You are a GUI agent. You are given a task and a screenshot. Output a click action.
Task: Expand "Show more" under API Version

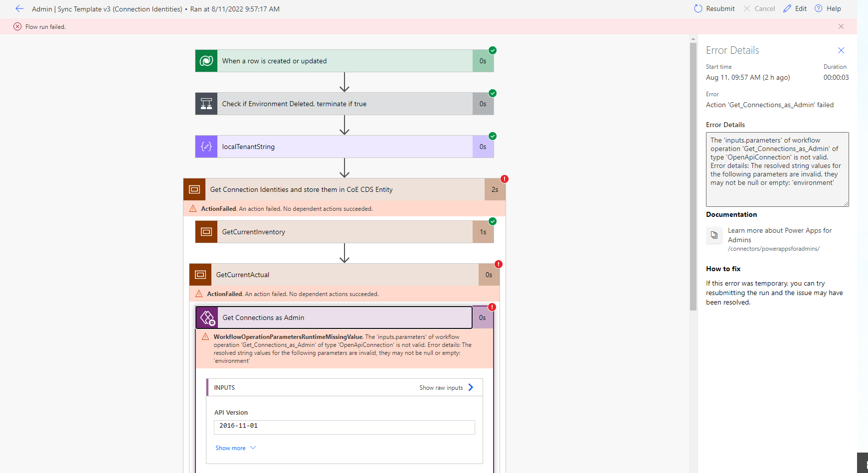(235, 448)
